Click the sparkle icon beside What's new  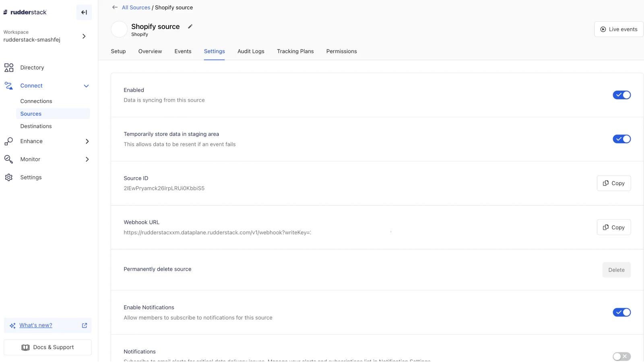pos(12,325)
